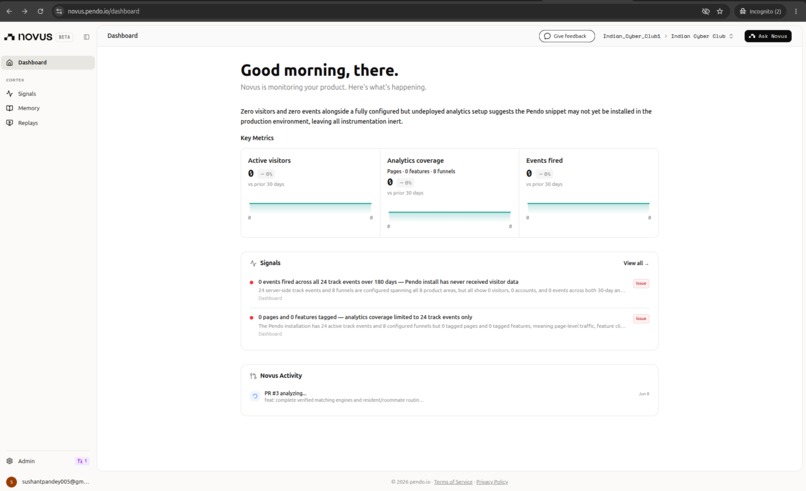Open the sushantpandey005 user account menu
The width and height of the screenshot is (806, 491).
[x=48, y=482]
